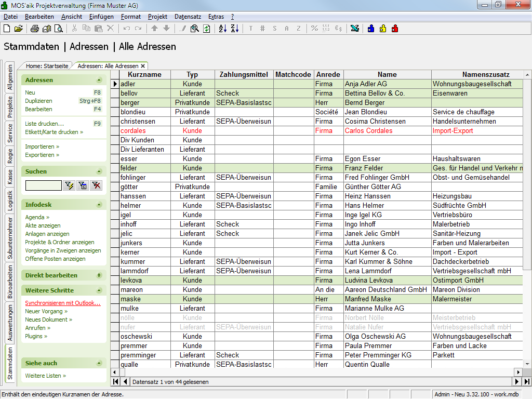Select the Projekte vertical tab
Screen dimensions: 532x399
pos(10,107)
